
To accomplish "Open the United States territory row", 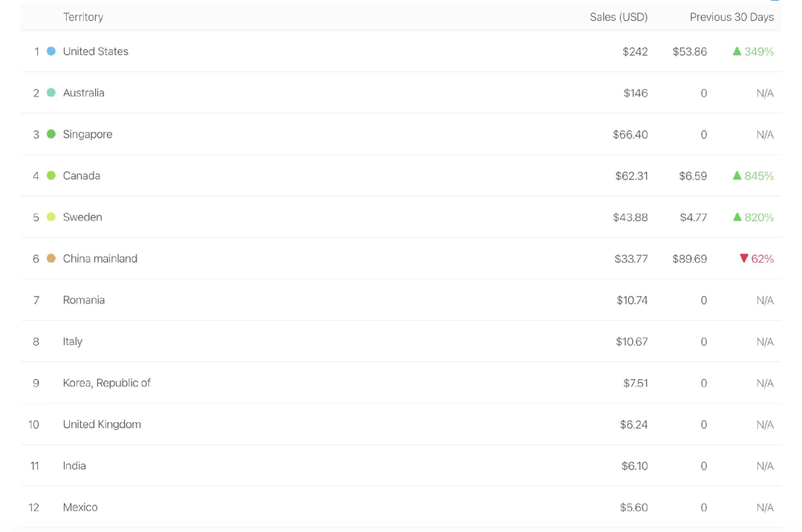I will coord(96,51).
